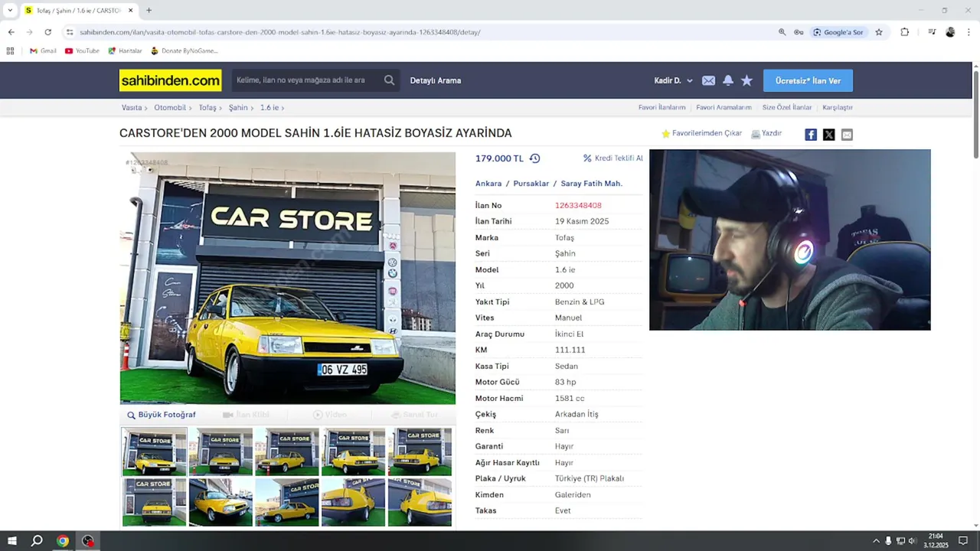Open Otomobil breadcrumb
This screenshot has width=980, height=551.
tap(170, 108)
